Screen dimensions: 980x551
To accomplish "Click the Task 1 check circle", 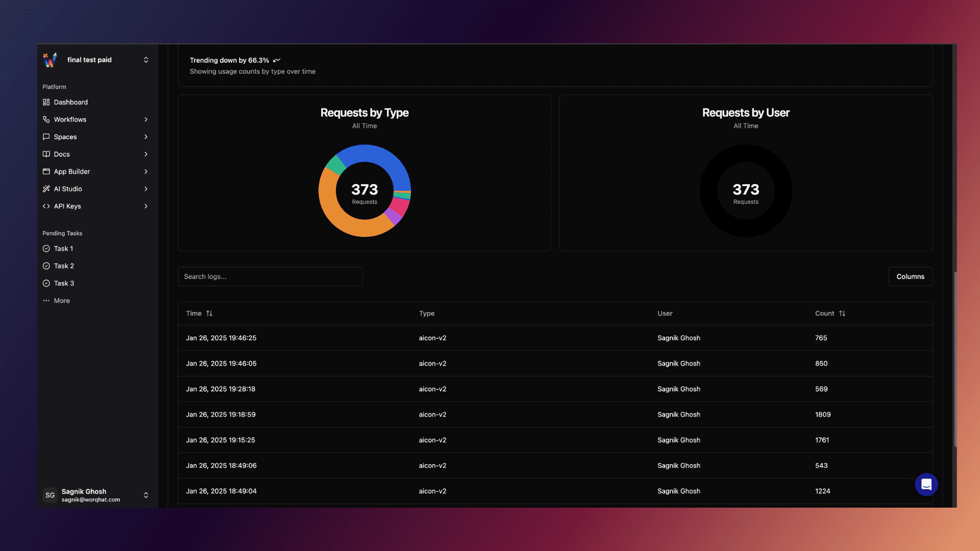I will [46, 248].
